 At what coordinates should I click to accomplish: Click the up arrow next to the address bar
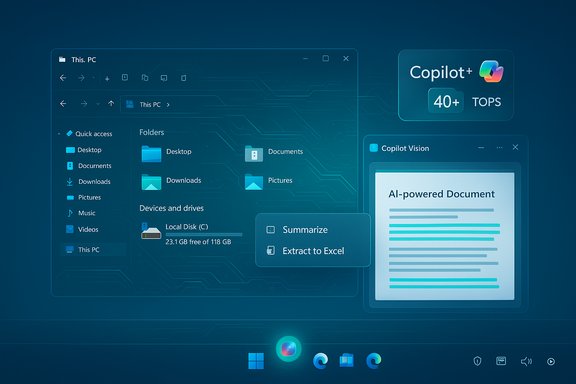click(111, 104)
